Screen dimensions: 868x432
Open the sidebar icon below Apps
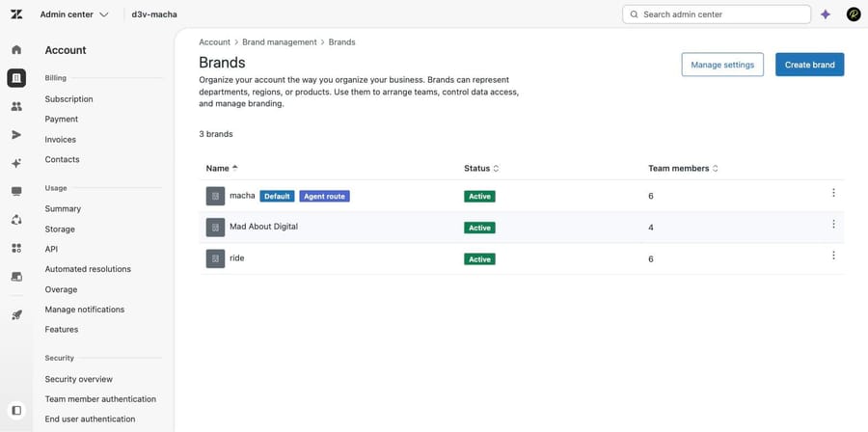16,276
